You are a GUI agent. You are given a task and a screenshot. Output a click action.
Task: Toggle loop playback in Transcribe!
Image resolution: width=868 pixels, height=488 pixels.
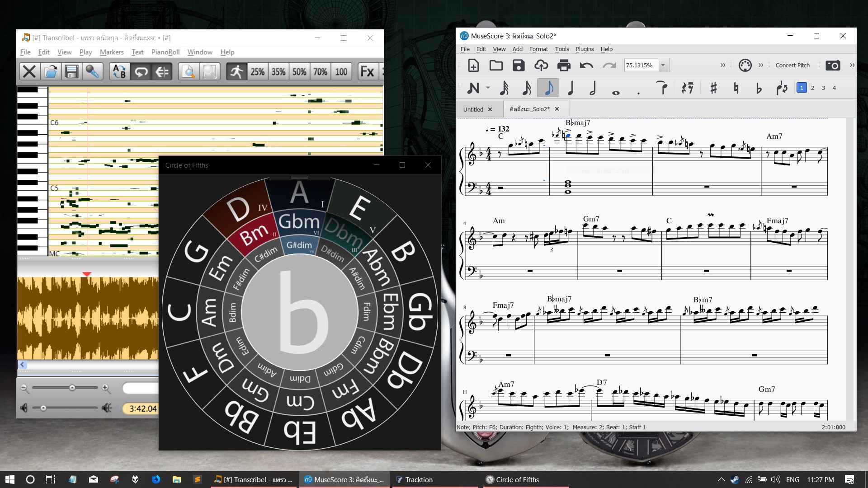coord(141,71)
